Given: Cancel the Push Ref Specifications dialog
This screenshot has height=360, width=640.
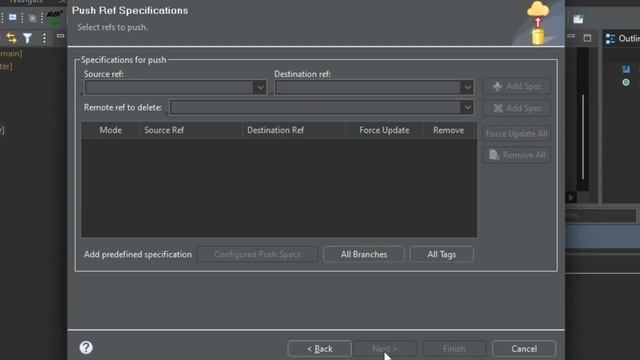Looking at the screenshot, I should tap(524, 349).
